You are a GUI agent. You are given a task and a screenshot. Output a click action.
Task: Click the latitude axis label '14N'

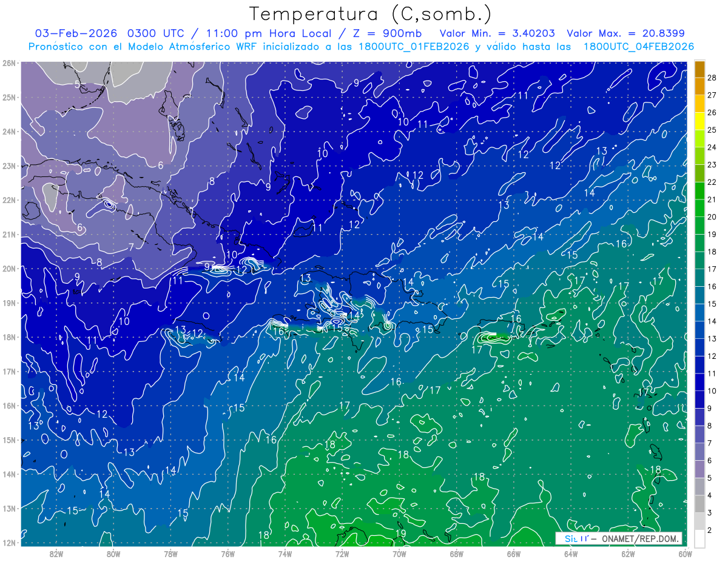8,473
